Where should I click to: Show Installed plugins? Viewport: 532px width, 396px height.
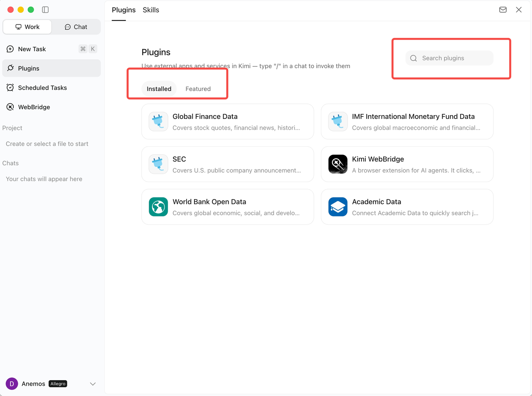159,89
